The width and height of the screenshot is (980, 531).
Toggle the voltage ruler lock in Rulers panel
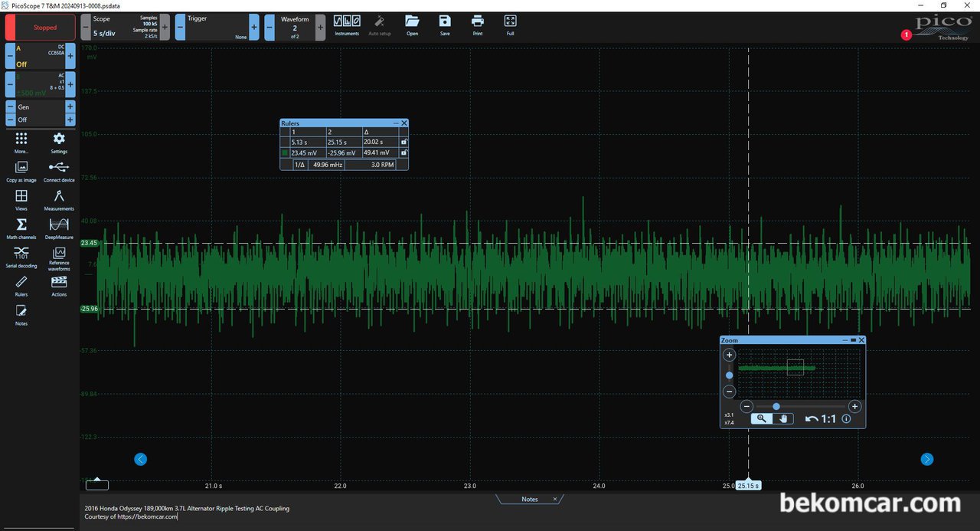click(x=403, y=152)
